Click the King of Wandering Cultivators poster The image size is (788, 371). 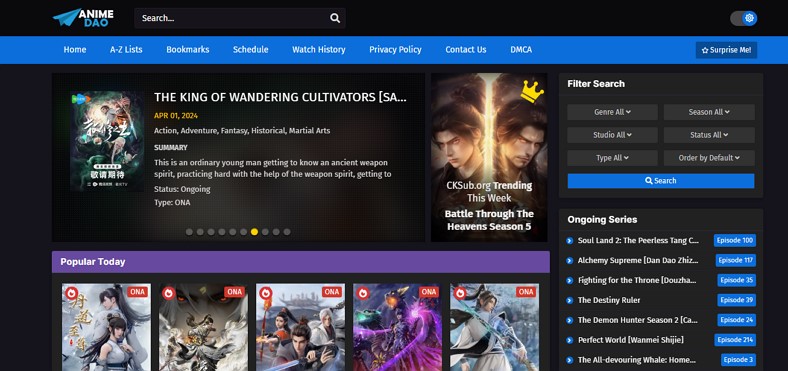coord(107,141)
